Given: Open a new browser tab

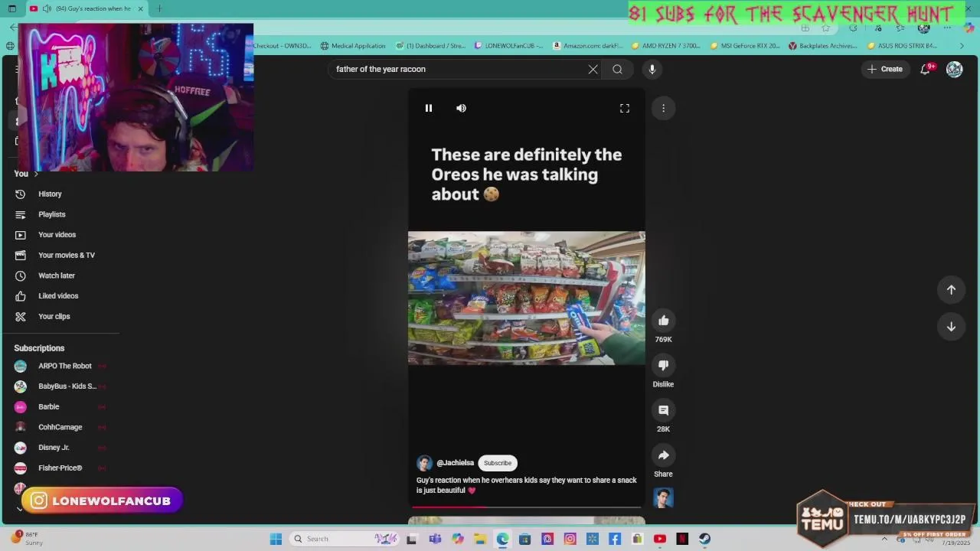Looking at the screenshot, I should (x=159, y=8).
